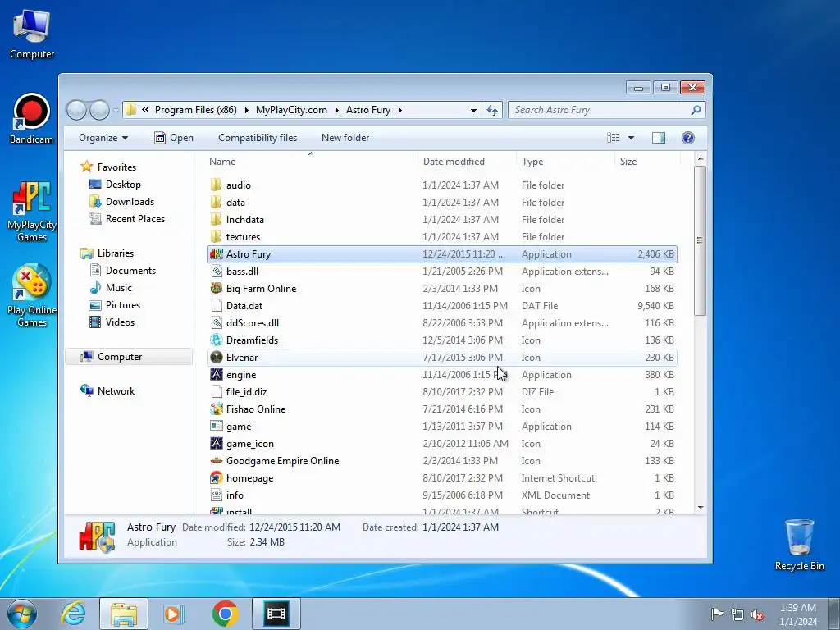The height and width of the screenshot is (630, 840).
Task: Sort files by the Size column
Action: coord(647,162)
